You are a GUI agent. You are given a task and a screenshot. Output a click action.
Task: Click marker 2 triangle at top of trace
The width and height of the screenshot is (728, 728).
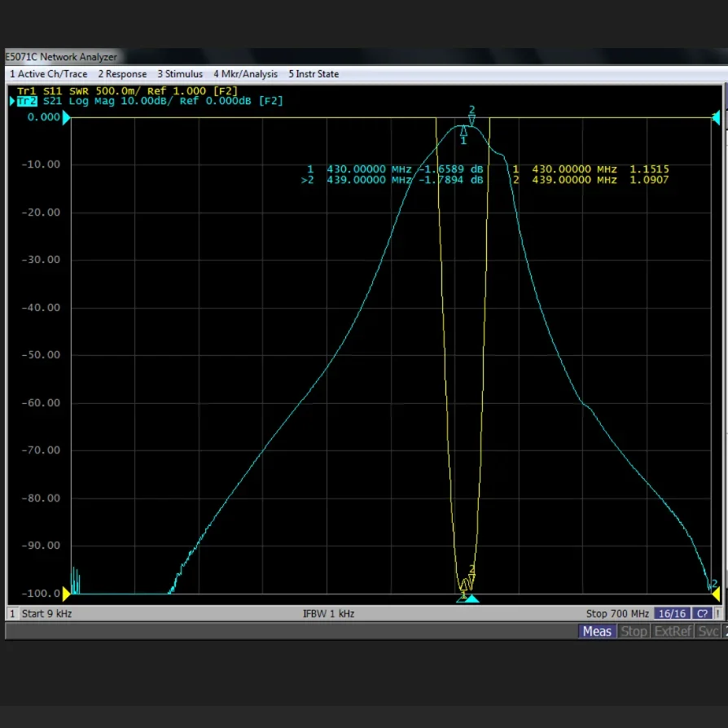(471, 121)
